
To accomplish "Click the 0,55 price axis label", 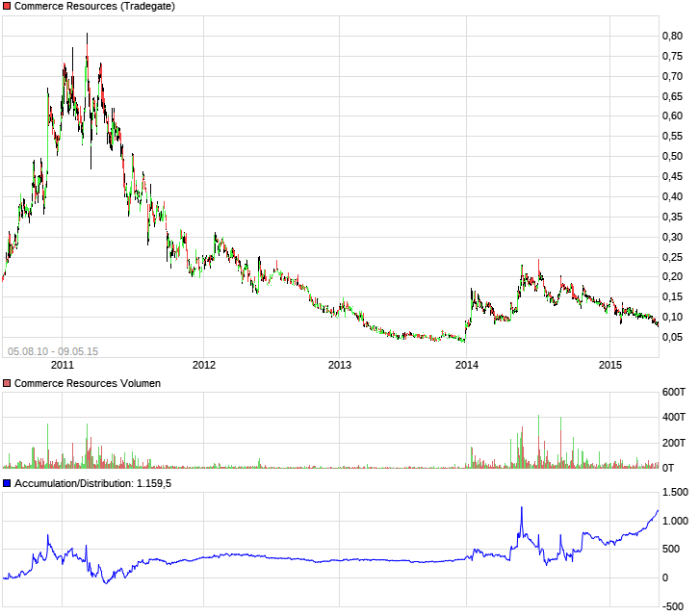I will pyautogui.click(x=672, y=136).
